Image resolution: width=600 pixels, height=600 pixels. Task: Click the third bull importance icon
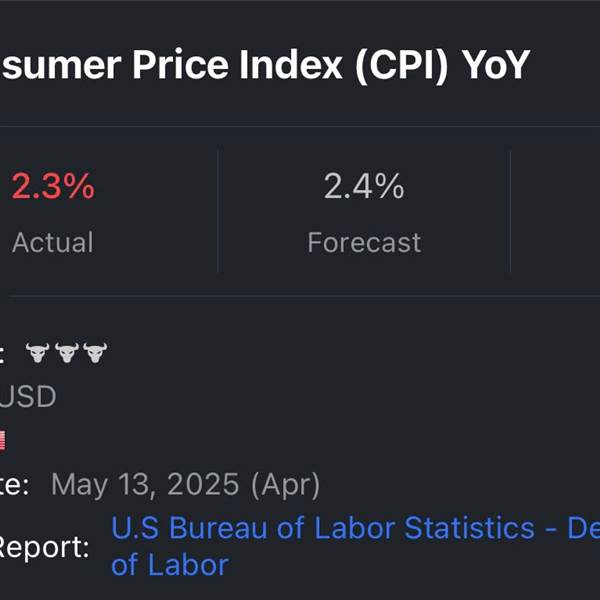95,353
